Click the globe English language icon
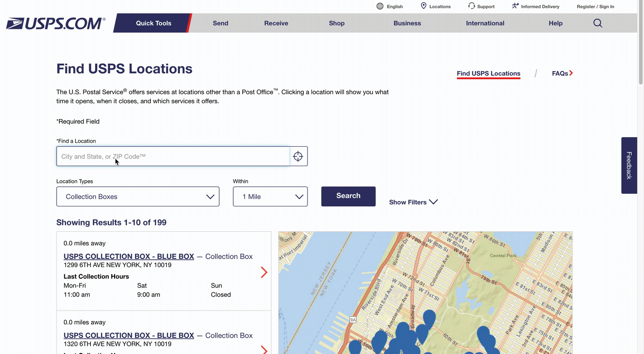 click(380, 6)
